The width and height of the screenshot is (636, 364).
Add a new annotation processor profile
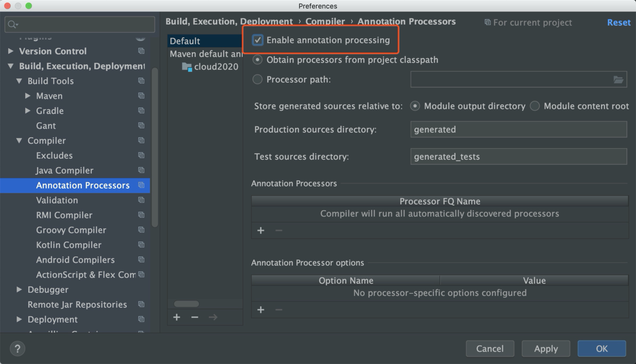pyautogui.click(x=176, y=317)
